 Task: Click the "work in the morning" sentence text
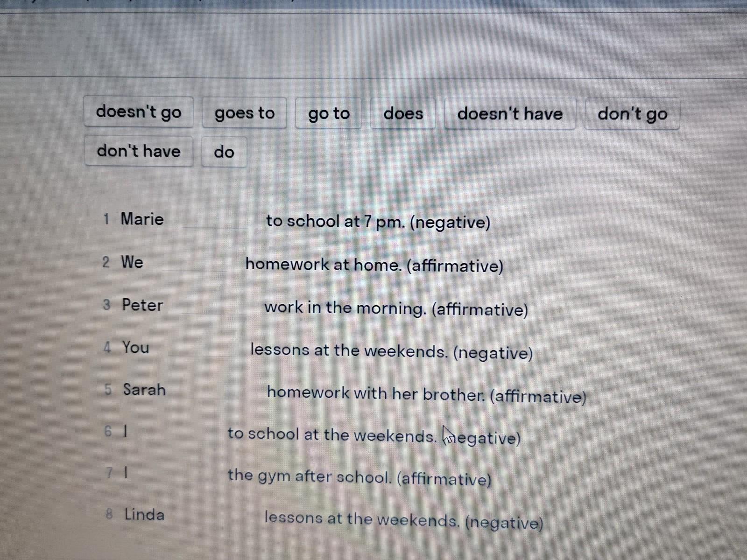tap(396, 308)
